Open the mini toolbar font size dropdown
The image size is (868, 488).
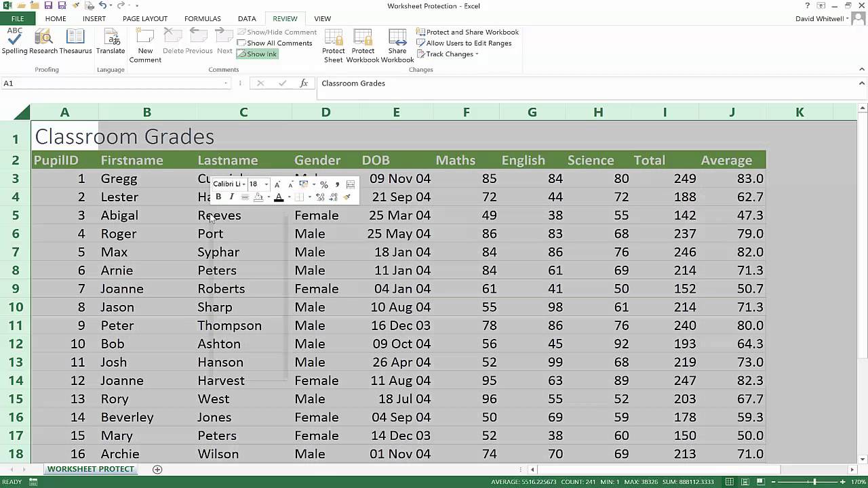click(x=267, y=184)
